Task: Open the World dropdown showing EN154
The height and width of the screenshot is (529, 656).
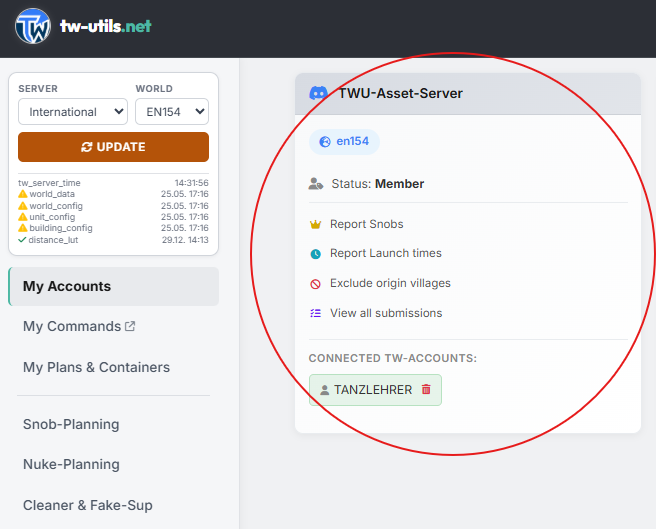Action: click(172, 112)
